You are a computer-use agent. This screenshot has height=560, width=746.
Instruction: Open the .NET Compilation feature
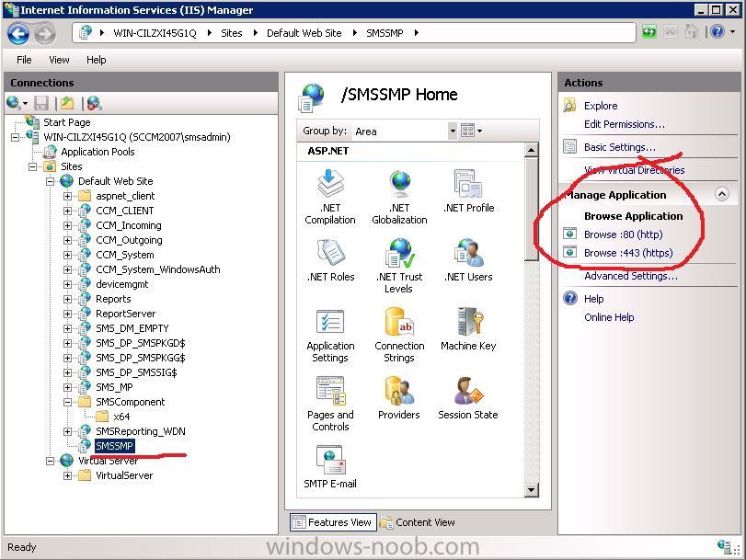click(330, 197)
